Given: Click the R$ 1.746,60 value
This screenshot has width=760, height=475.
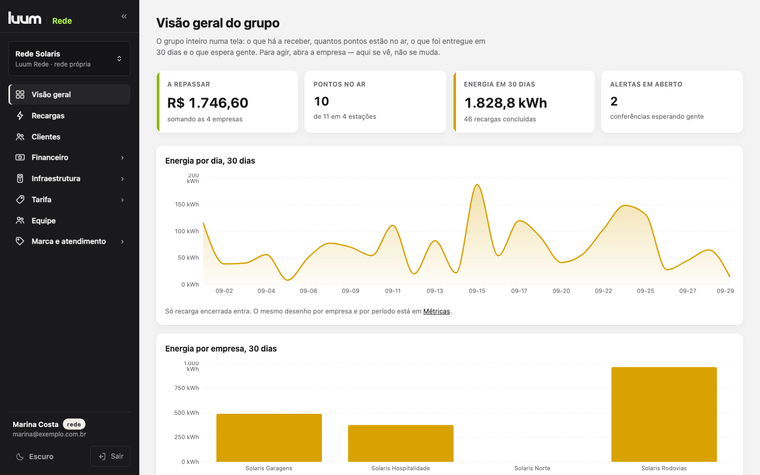Looking at the screenshot, I should coord(207,103).
